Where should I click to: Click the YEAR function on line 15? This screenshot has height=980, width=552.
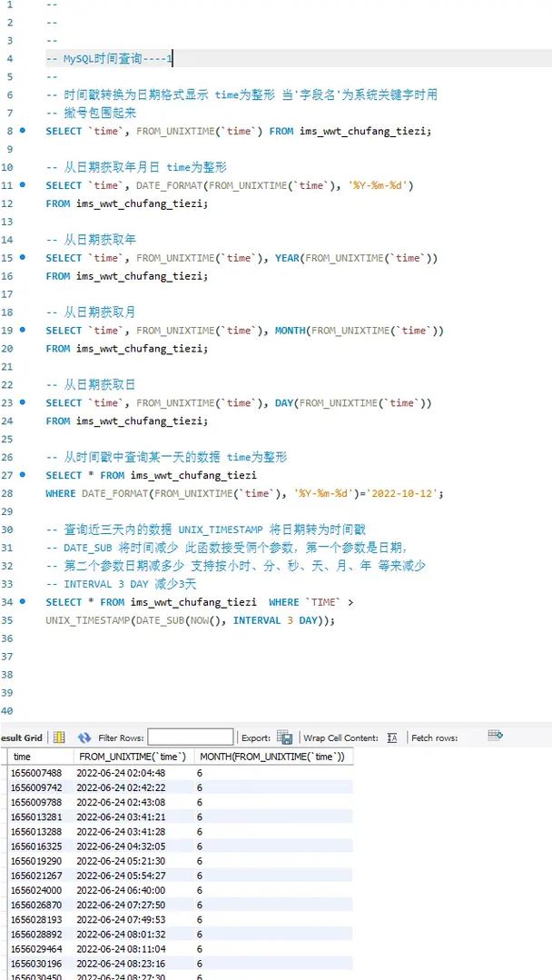(x=287, y=258)
